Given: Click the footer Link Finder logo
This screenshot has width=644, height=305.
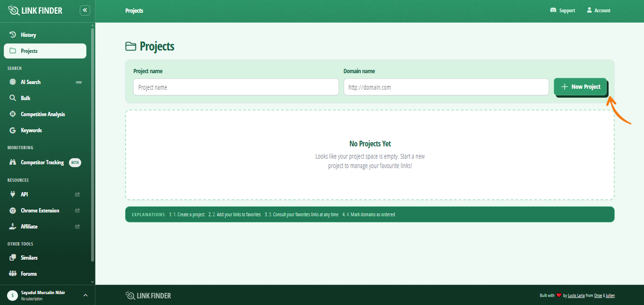Looking at the screenshot, I should click(x=148, y=296).
